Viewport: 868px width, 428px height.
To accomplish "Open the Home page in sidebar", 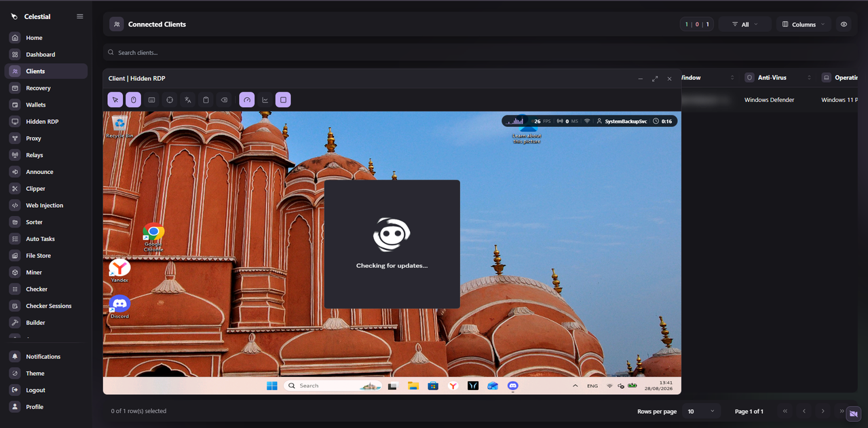I will [x=46, y=38].
